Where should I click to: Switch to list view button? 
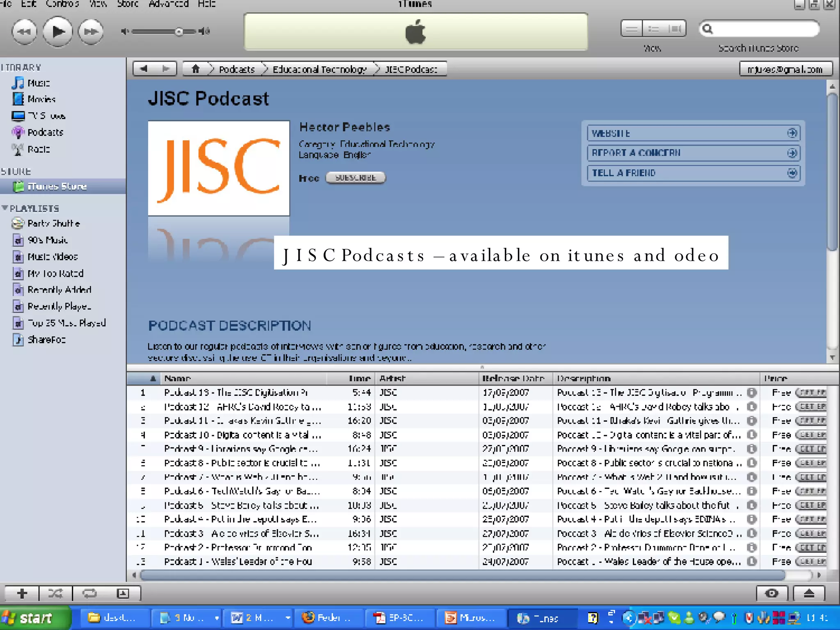632,29
